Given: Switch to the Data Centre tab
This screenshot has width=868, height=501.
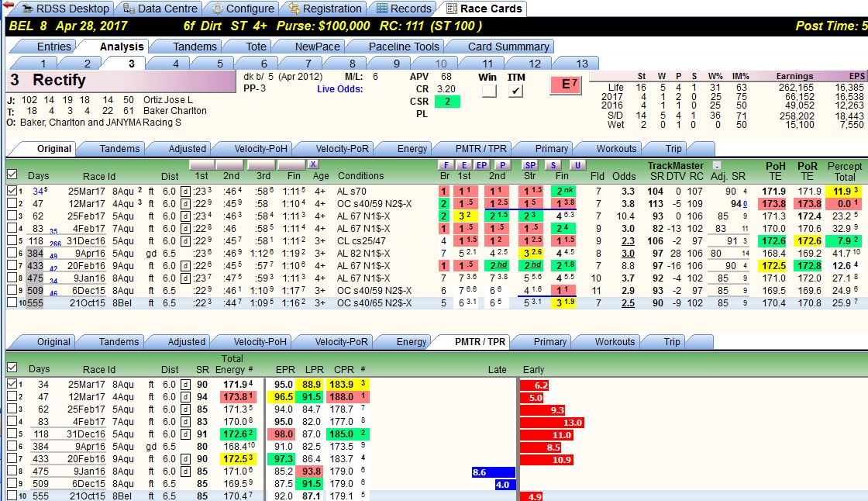Looking at the screenshot, I should pyautogui.click(x=160, y=9).
